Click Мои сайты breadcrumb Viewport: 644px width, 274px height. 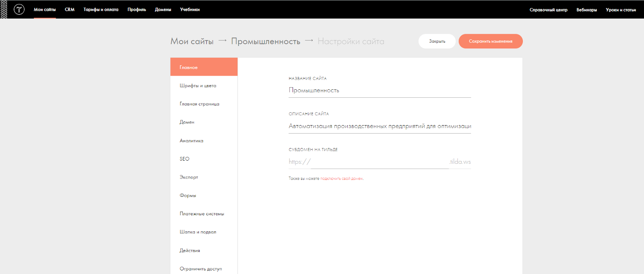pyautogui.click(x=192, y=41)
